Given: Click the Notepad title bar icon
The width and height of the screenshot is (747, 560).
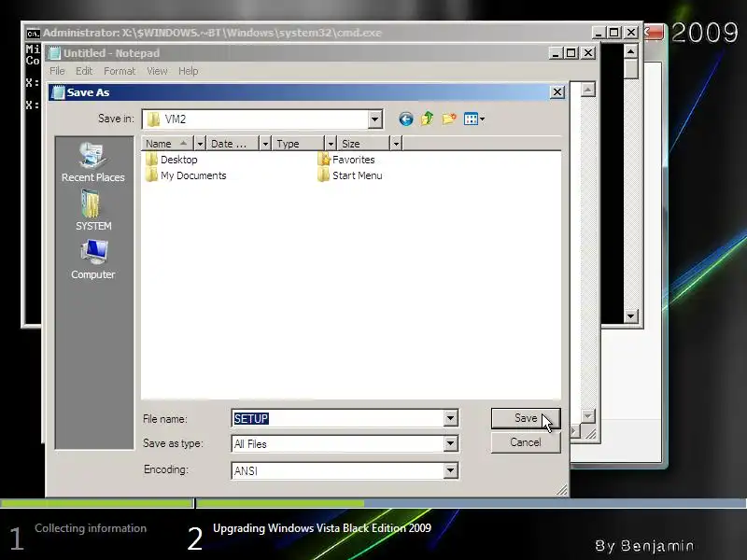Looking at the screenshot, I should (x=55, y=53).
